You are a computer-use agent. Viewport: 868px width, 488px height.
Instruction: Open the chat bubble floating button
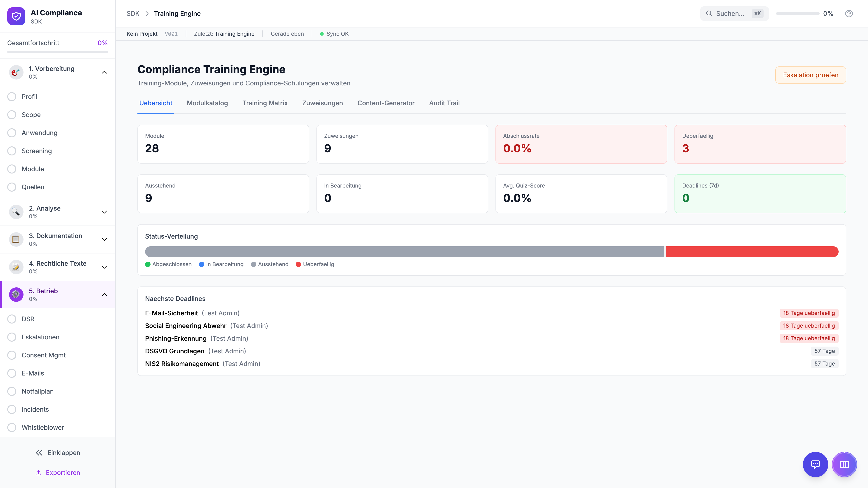coord(815,465)
